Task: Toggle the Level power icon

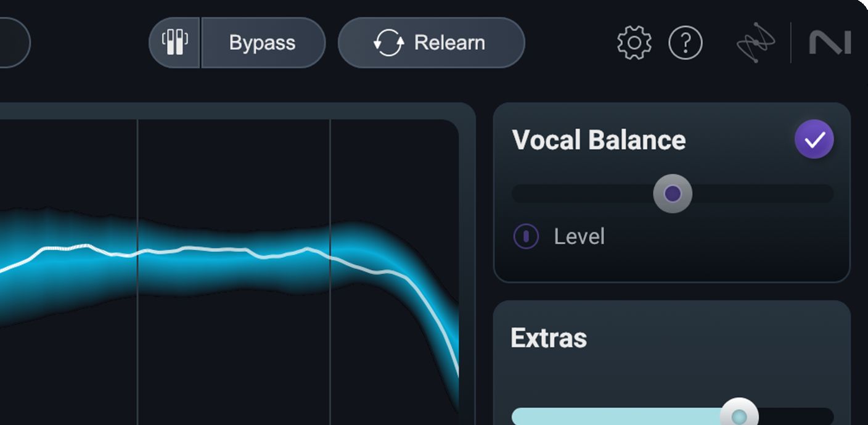Action: (x=526, y=236)
